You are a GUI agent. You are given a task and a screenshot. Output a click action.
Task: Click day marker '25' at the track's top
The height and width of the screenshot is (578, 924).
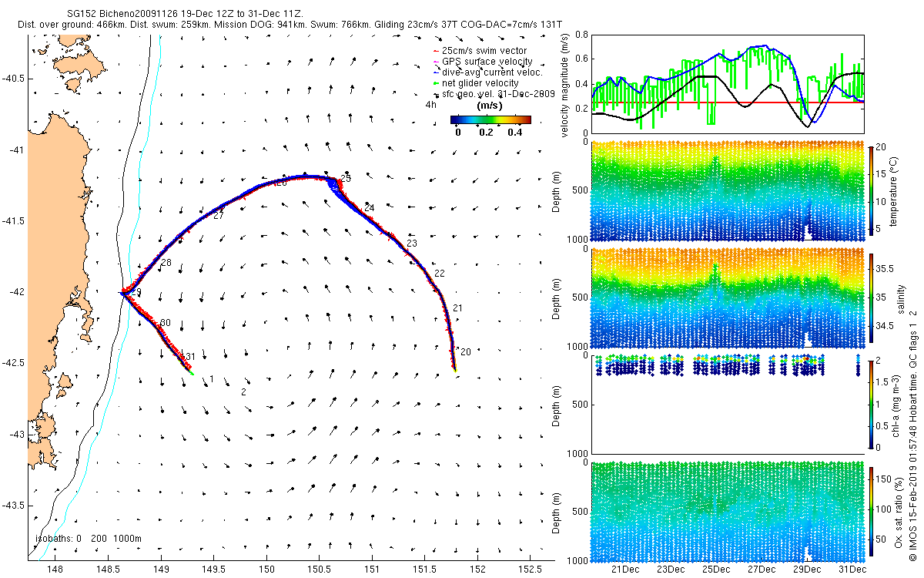[346, 179]
